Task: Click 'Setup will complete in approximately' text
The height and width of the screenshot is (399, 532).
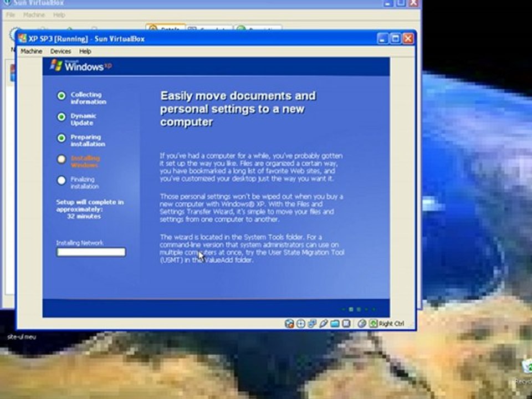Action: pyautogui.click(x=90, y=206)
